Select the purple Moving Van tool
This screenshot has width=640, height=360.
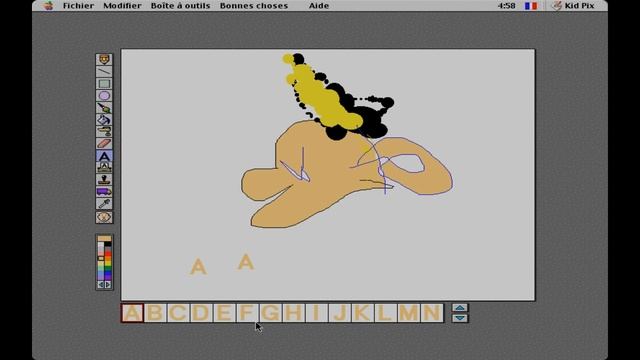tap(104, 191)
